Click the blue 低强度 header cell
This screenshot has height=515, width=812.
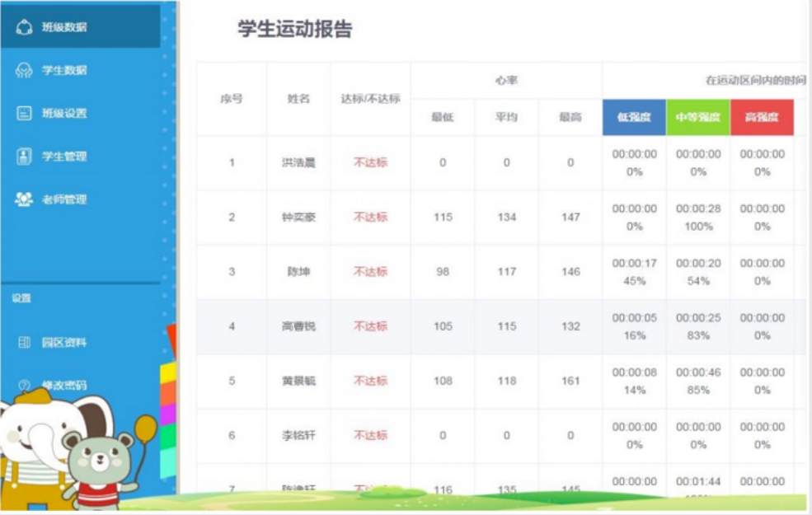pyautogui.click(x=634, y=117)
